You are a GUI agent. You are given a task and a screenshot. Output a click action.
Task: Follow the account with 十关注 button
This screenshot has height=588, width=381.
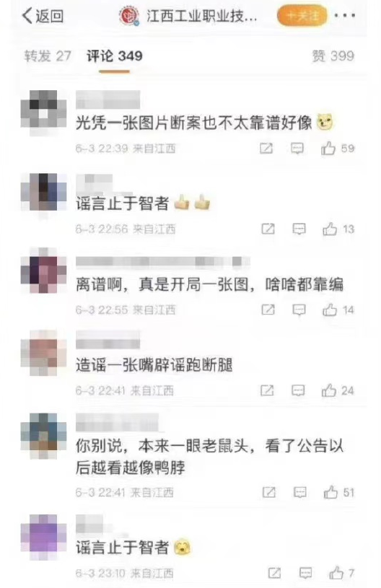(x=302, y=16)
